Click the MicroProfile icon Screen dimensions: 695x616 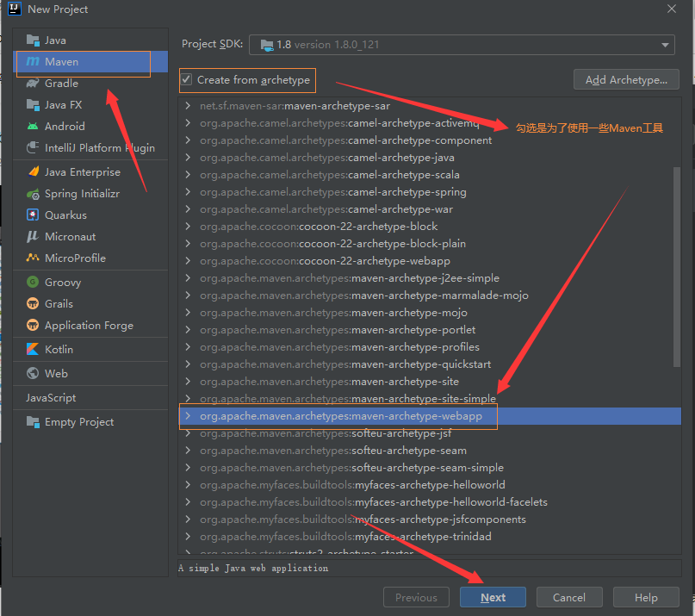coord(33,258)
